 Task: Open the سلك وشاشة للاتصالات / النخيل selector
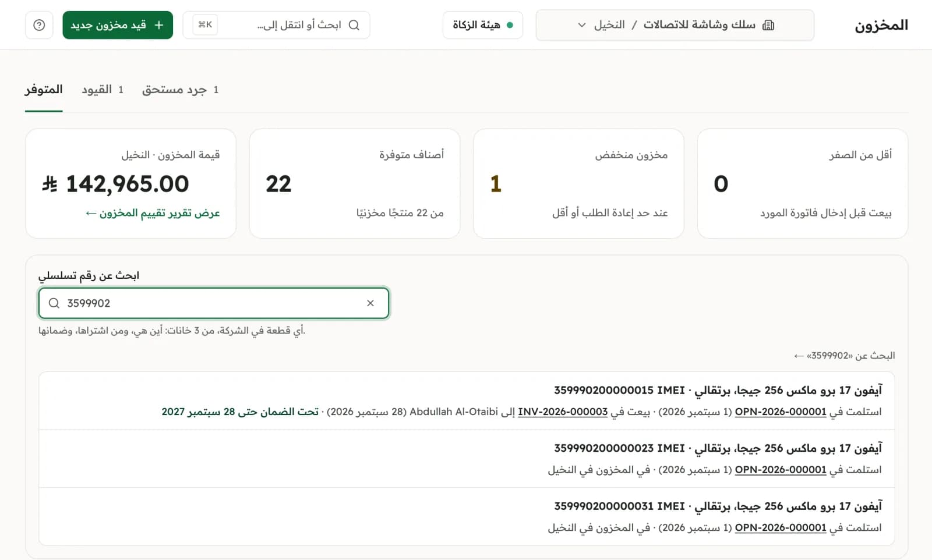pyautogui.click(x=675, y=25)
